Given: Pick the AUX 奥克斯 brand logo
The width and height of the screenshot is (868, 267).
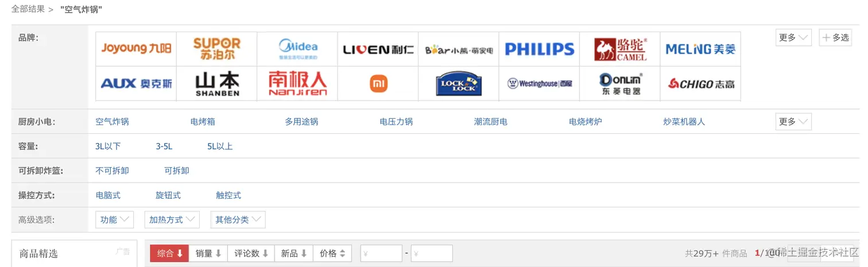Looking at the screenshot, I should click(x=136, y=84).
